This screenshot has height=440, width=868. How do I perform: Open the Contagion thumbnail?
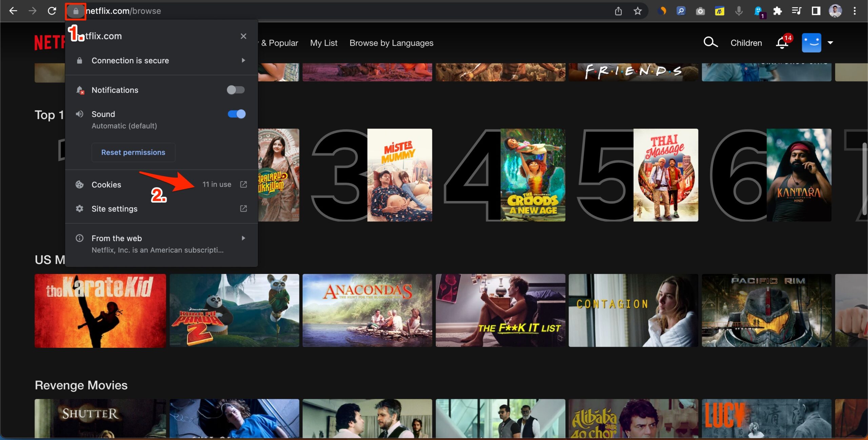coord(633,311)
